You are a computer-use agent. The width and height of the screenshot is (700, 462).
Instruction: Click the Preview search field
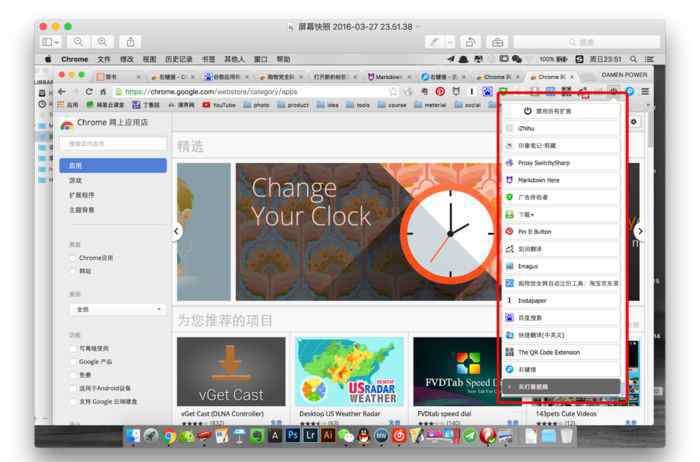tap(587, 42)
